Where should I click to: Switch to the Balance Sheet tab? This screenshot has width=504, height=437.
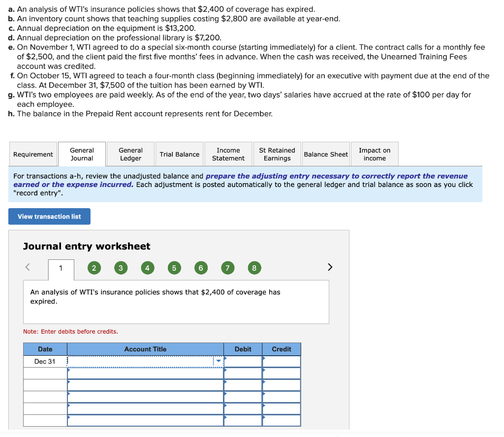point(326,154)
